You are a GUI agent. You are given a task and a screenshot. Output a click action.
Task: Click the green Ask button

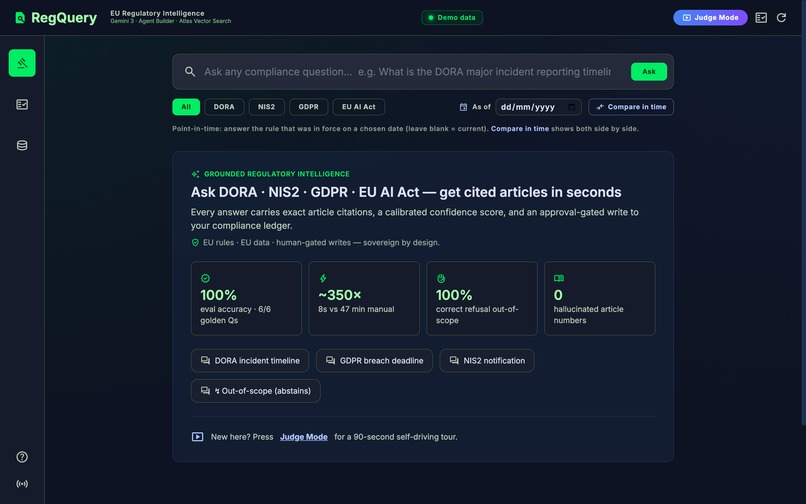[x=649, y=71]
